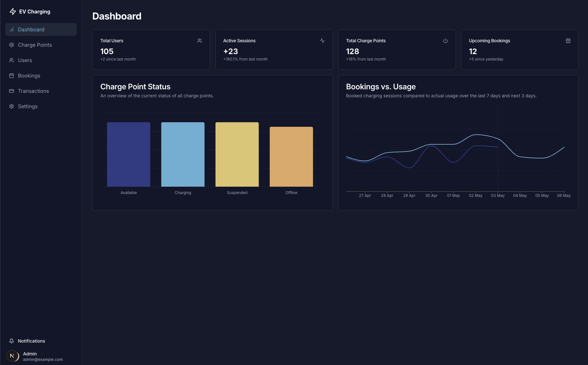Click the '+180.1% from last month' text

245,59
